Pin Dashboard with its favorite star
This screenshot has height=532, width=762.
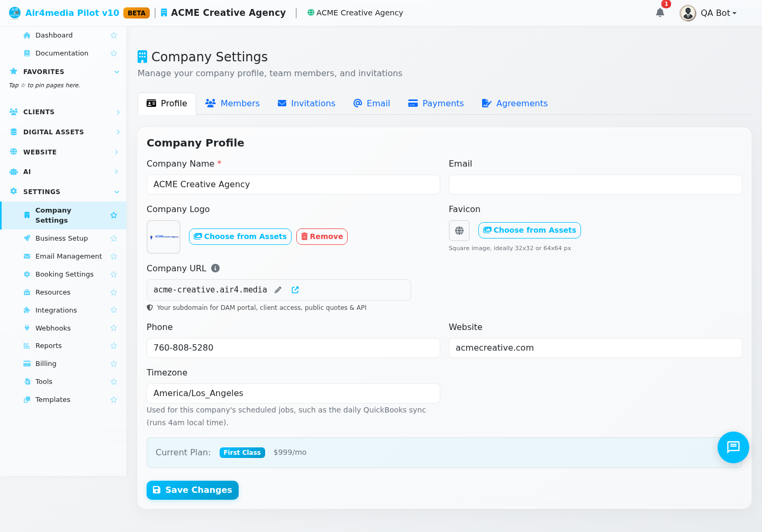pos(114,35)
